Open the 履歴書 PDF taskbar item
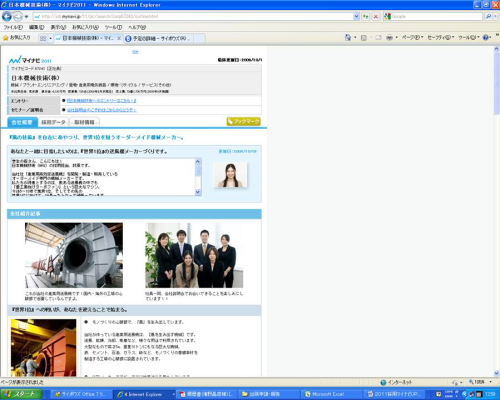Image resolution: width=500 pixels, height=400 pixels. coord(207,394)
